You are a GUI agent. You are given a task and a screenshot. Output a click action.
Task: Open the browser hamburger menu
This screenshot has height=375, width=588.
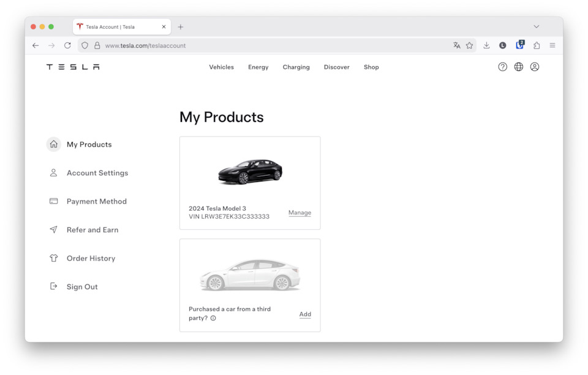coord(552,45)
